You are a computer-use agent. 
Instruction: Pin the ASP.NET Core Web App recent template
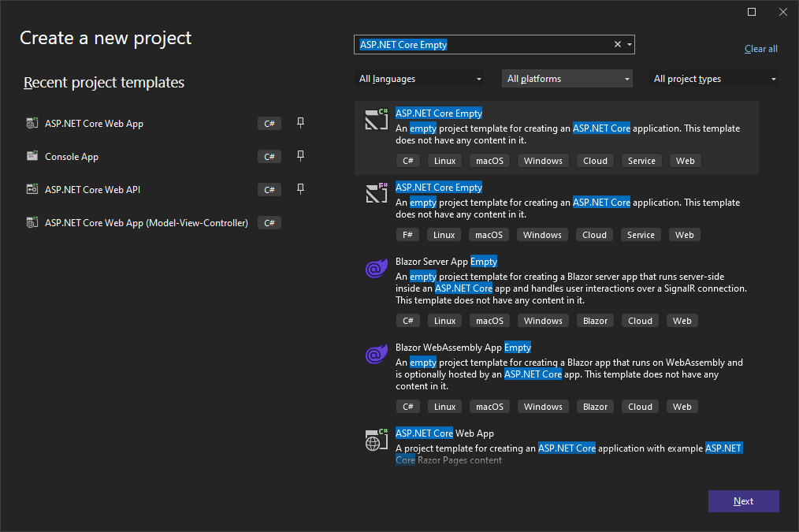click(301, 123)
